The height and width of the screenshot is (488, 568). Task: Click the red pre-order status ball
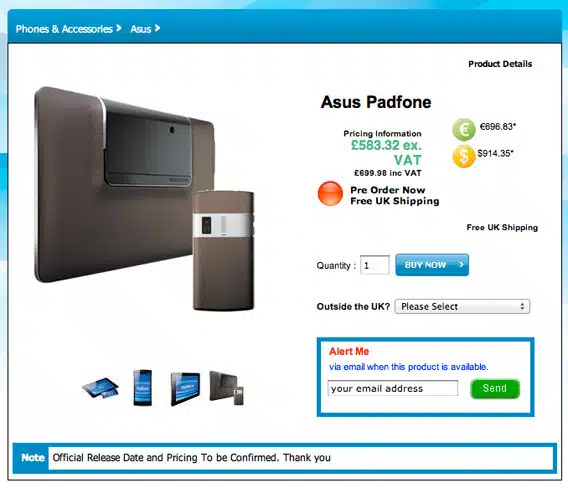tap(330, 193)
